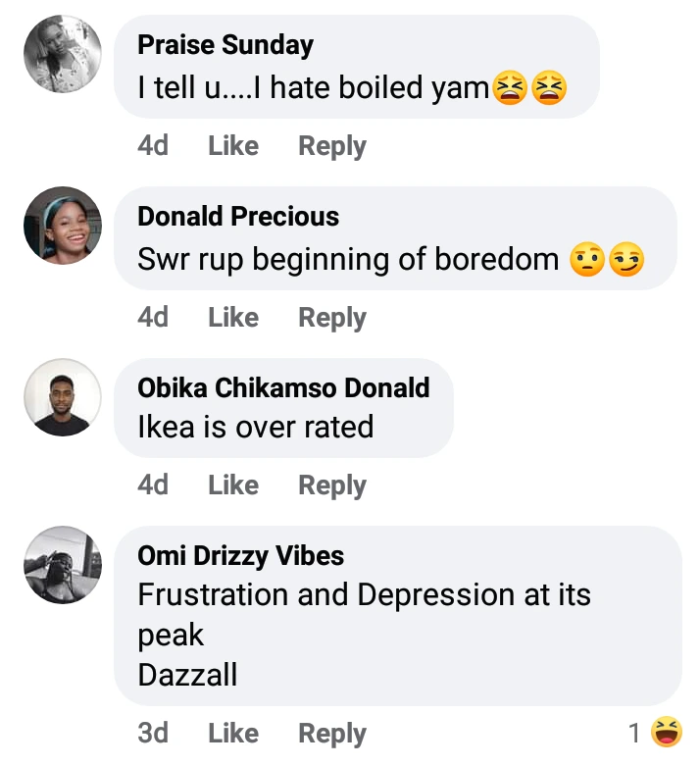Click the laughing reaction emoji icon
This screenshot has height=766, width=700.
coord(667,732)
